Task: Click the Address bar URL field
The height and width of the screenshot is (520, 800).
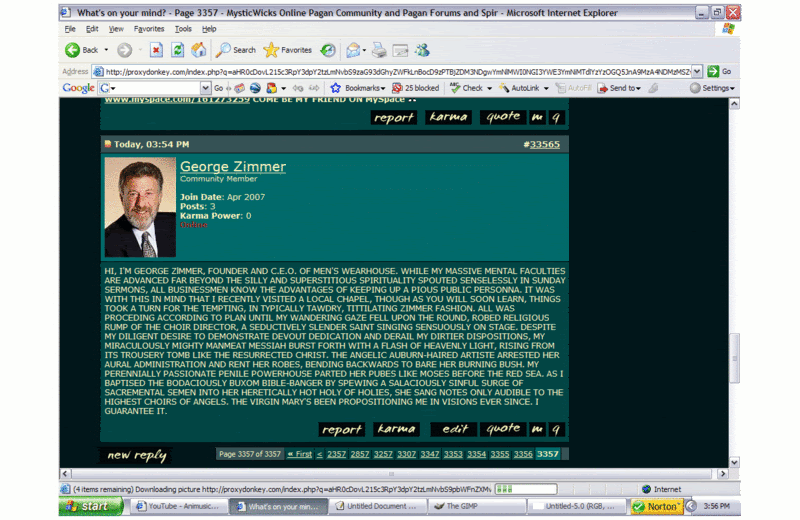Action: (397, 71)
